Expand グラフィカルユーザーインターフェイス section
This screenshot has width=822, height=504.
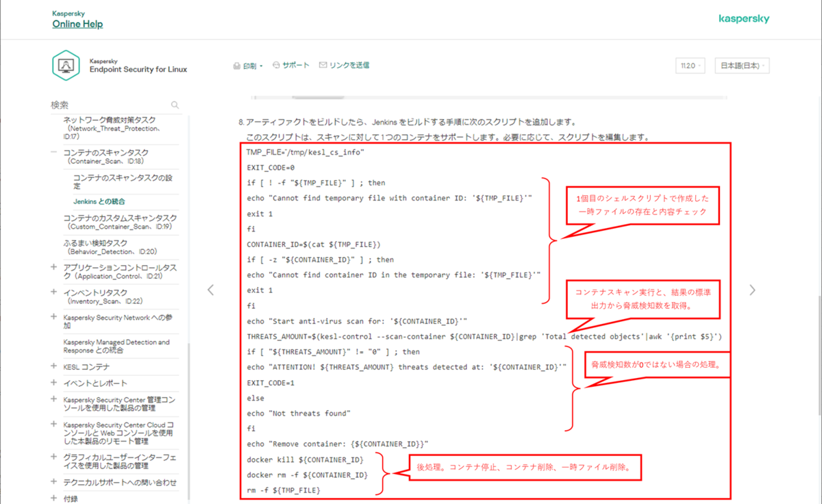[x=54, y=456]
